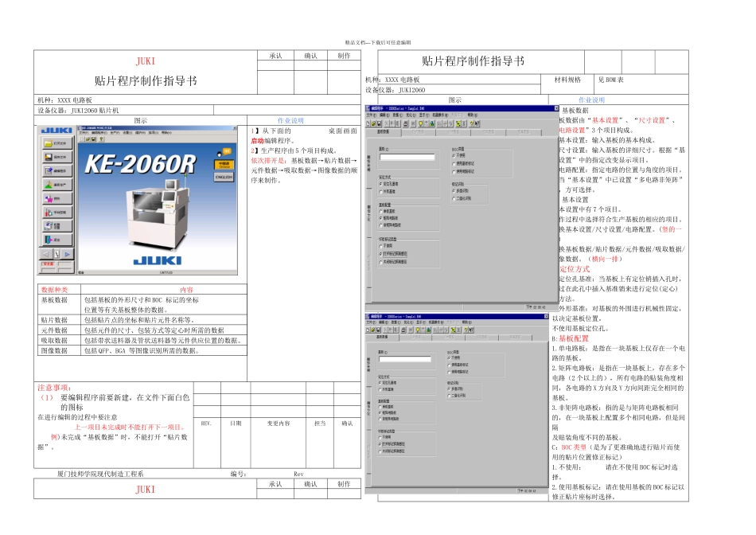Click the exit button with door arrow icon
Image resolution: width=756 pixels, height=535 pixels.
tap(57, 240)
